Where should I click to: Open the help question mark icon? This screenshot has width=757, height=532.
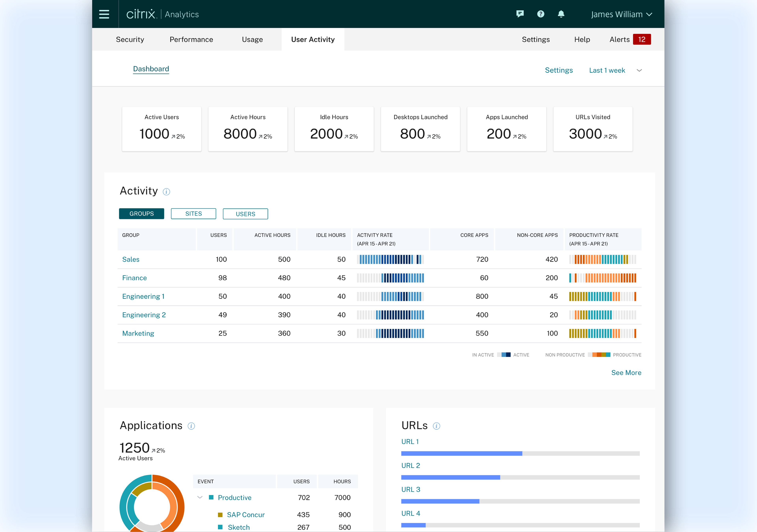pyautogui.click(x=541, y=14)
